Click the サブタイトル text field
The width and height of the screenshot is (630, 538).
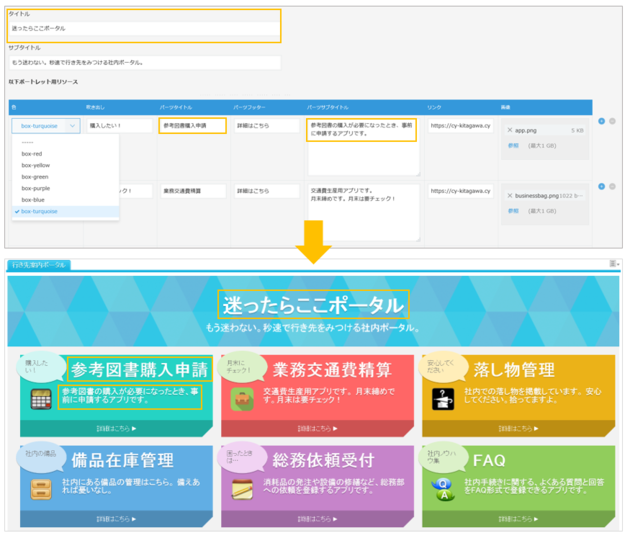pos(145,62)
